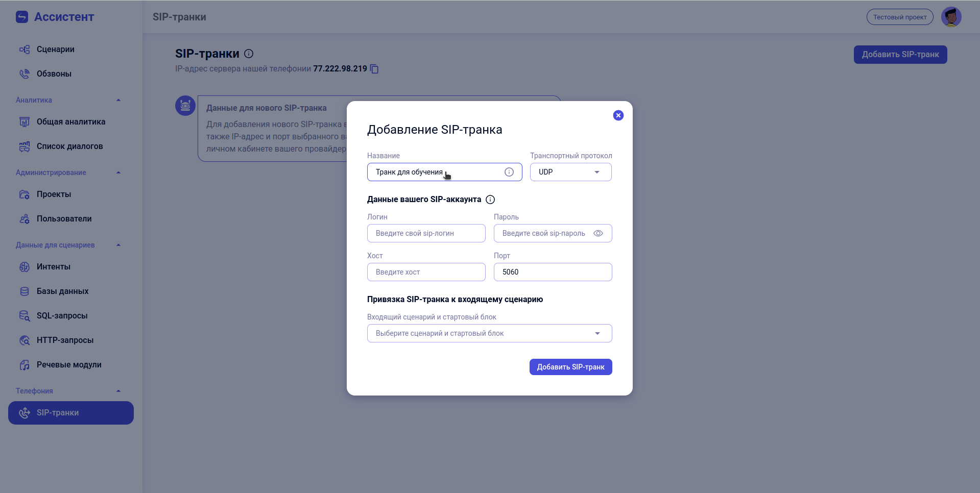Open Интенты page
This screenshot has width=980, height=493.
point(53,267)
